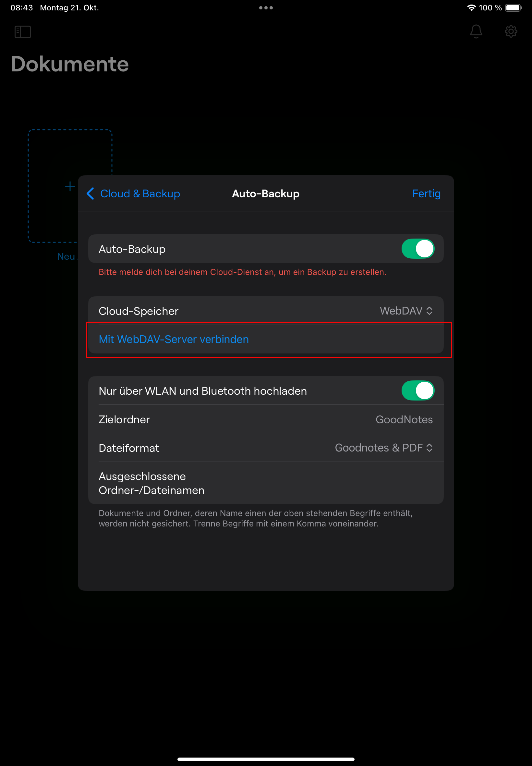Tap the Wi-Fi status icon

471,8
